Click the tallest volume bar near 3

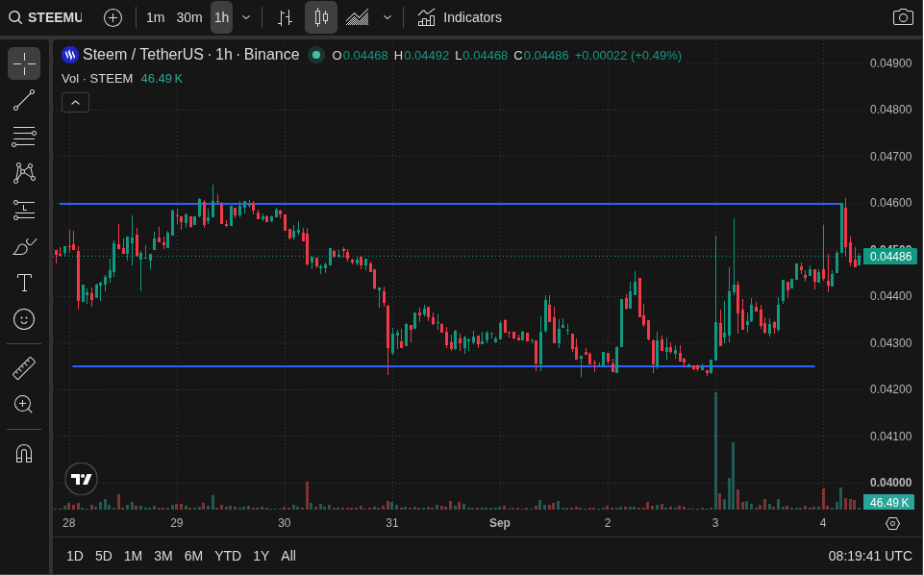click(716, 451)
